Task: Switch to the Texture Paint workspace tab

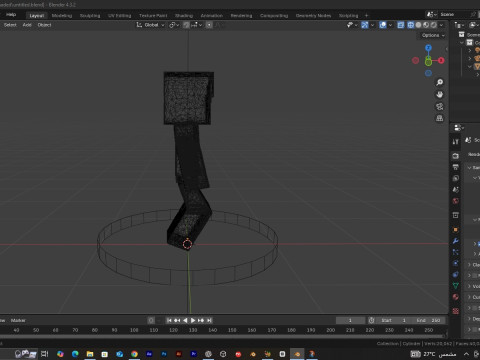Action: (x=153, y=16)
